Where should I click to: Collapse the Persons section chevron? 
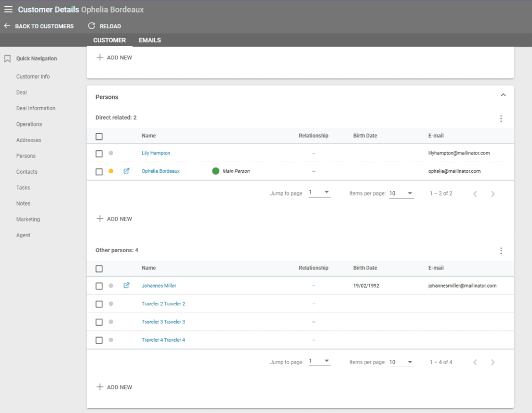tap(502, 95)
